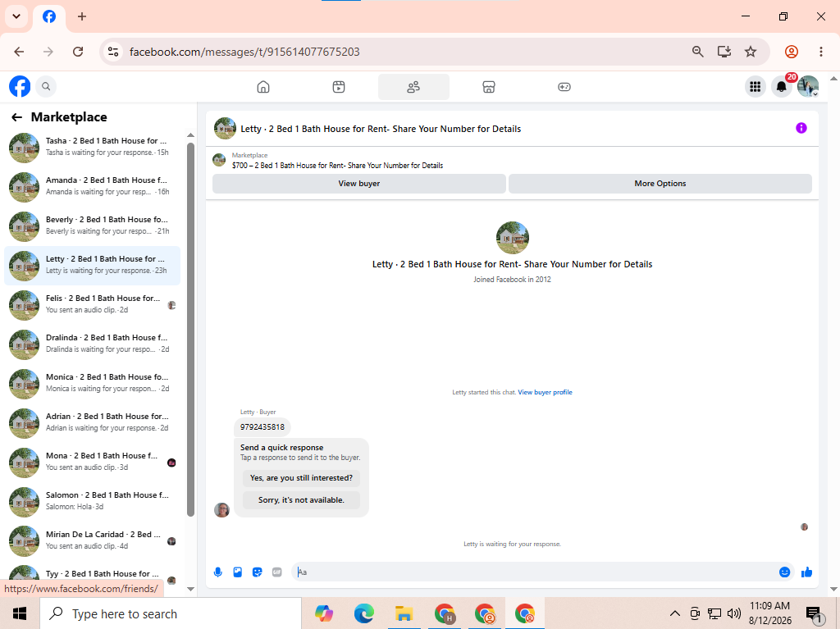Image resolution: width=840 pixels, height=629 pixels.
Task: Open the apps grid menu
Action: click(x=756, y=86)
